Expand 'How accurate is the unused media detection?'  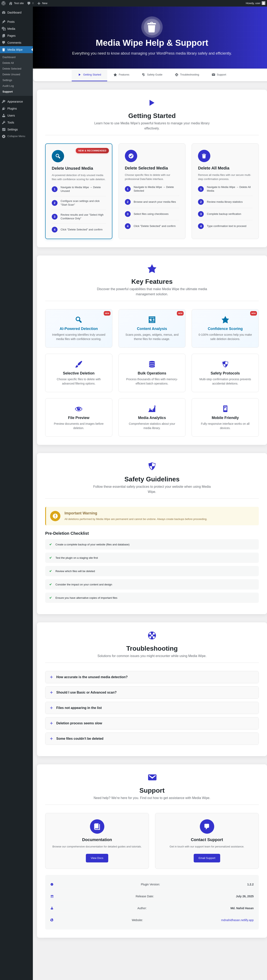pos(152,677)
